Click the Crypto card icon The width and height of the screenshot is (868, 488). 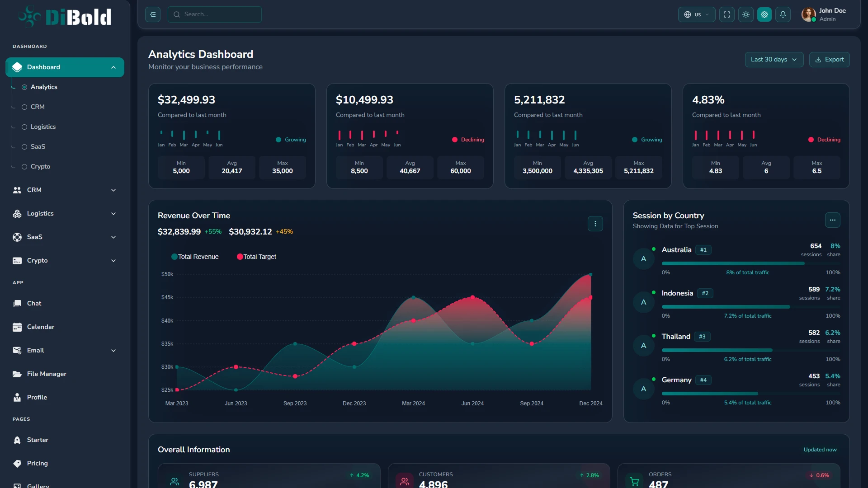click(x=17, y=261)
